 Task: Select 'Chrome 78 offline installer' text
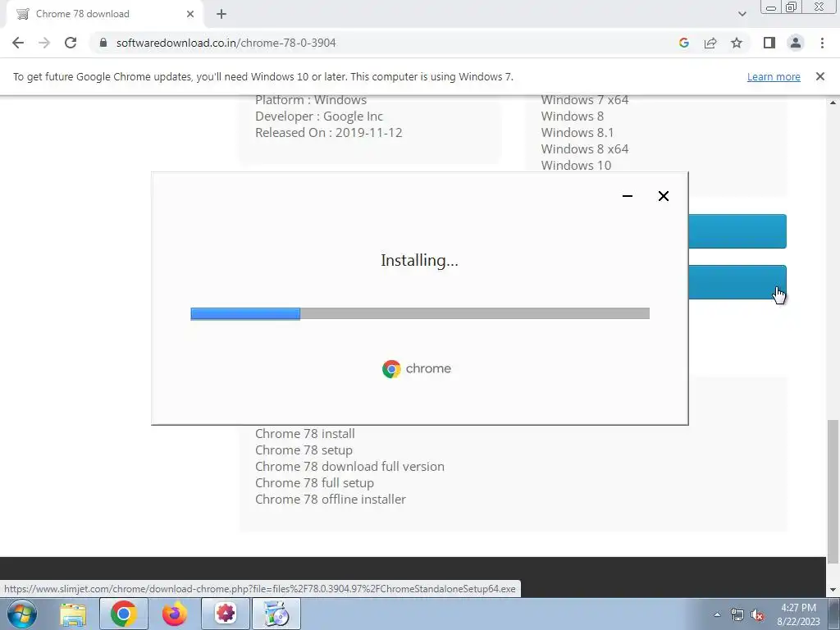pyautogui.click(x=331, y=500)
